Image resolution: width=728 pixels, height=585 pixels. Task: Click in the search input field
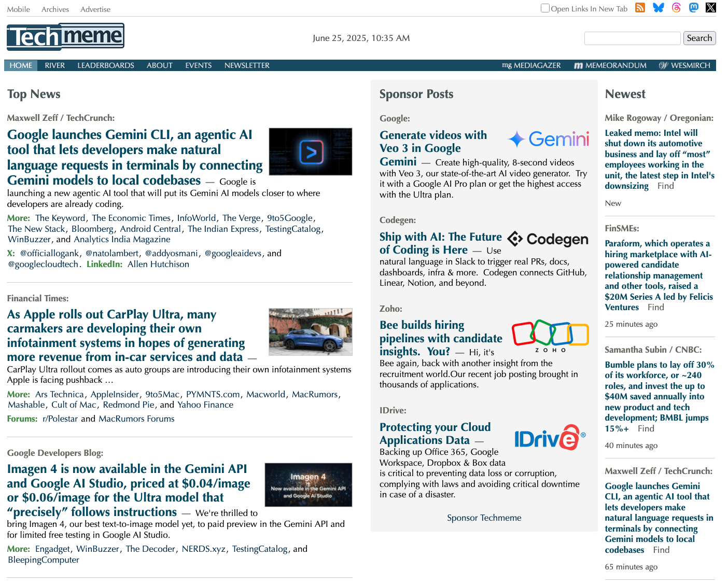pos(632,38)
